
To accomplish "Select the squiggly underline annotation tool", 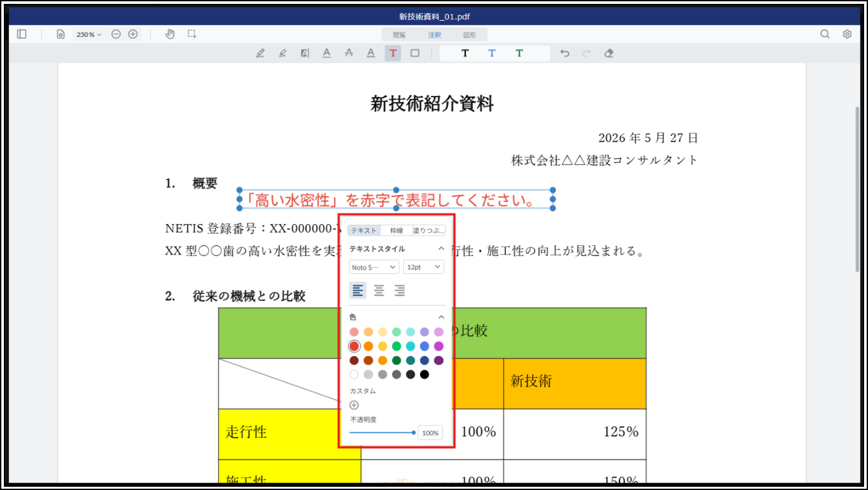I will [371, 53].
